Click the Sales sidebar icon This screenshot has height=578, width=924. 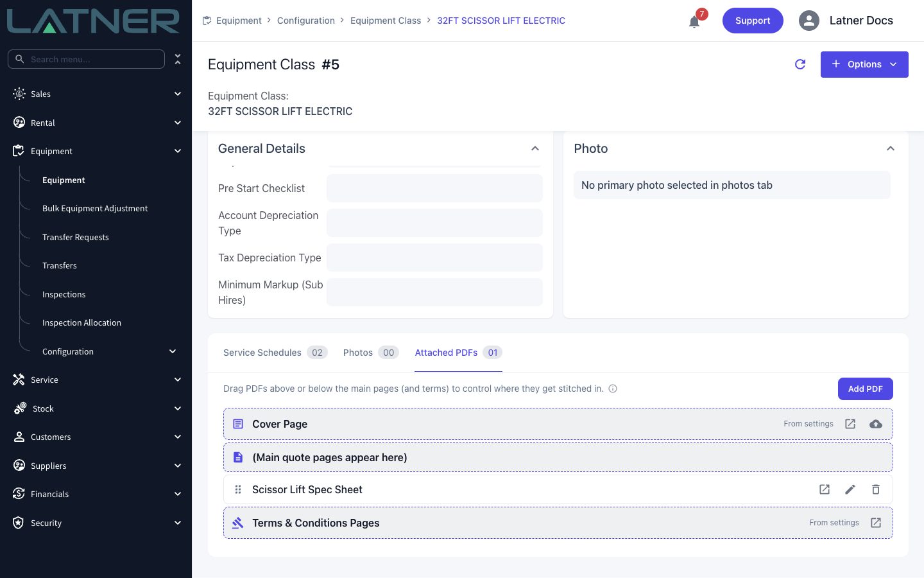click(x=19, y=94)
